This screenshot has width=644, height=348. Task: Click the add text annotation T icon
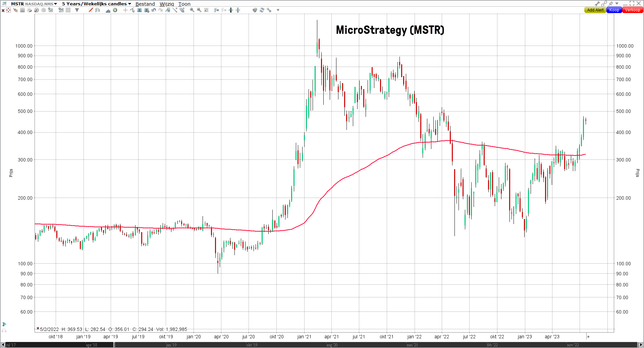tap(139, 10)
